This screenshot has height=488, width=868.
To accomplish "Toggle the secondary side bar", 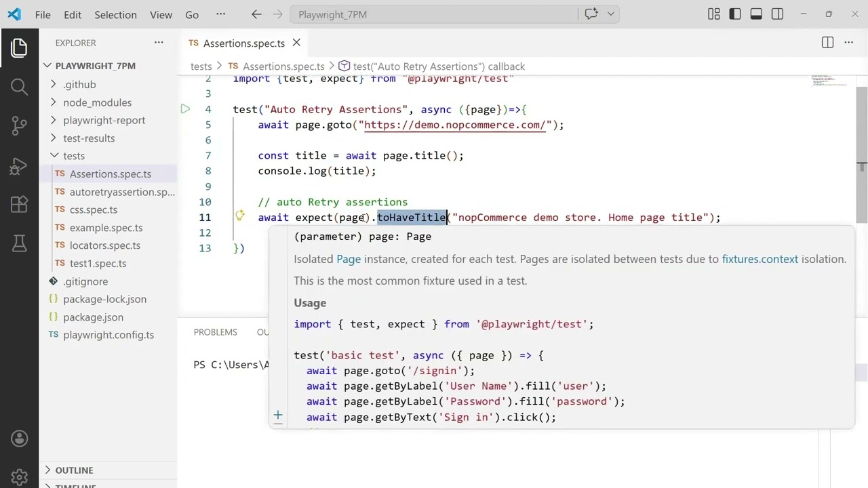I will [x=778, y=14].
